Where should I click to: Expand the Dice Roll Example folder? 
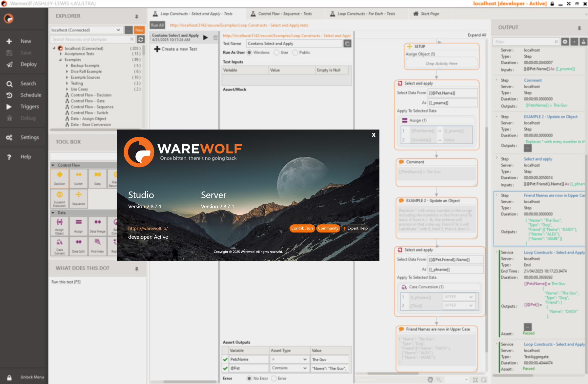point(67,71)
